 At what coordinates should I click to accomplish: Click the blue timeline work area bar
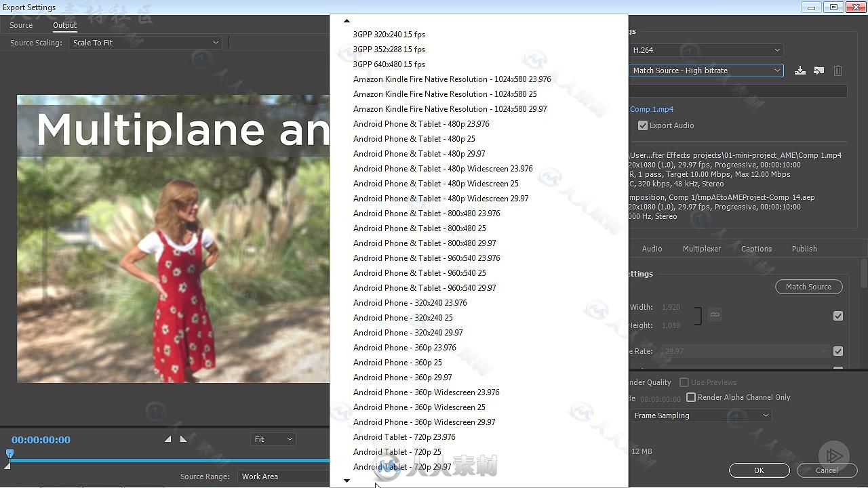[x=170, y=461]
